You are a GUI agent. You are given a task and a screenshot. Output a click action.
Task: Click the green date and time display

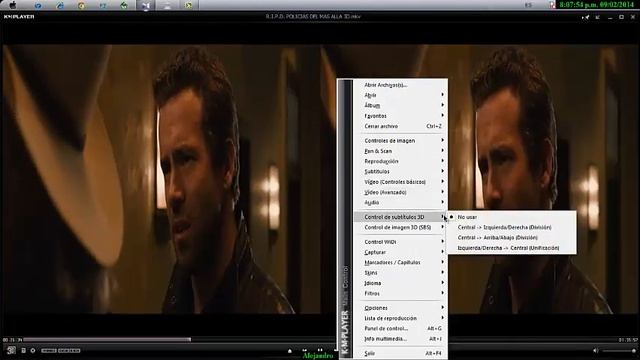[597, 4]
